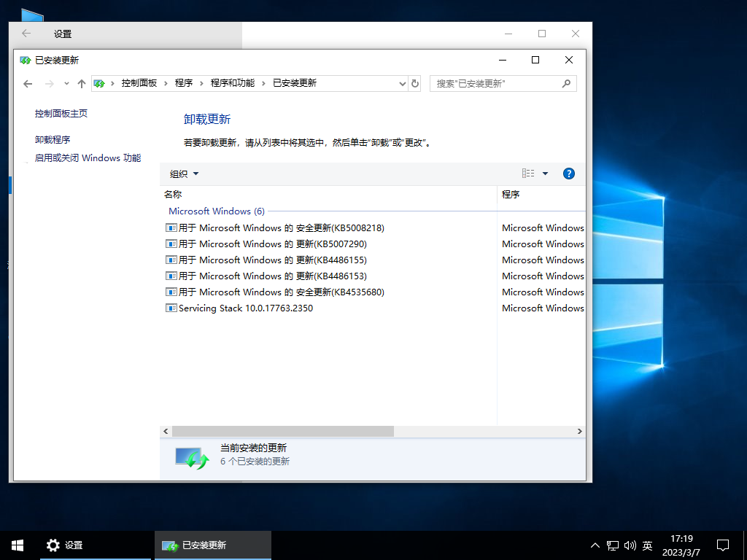
Task: Open the 组织 dropdown menu
Action: tap(183, 174)
